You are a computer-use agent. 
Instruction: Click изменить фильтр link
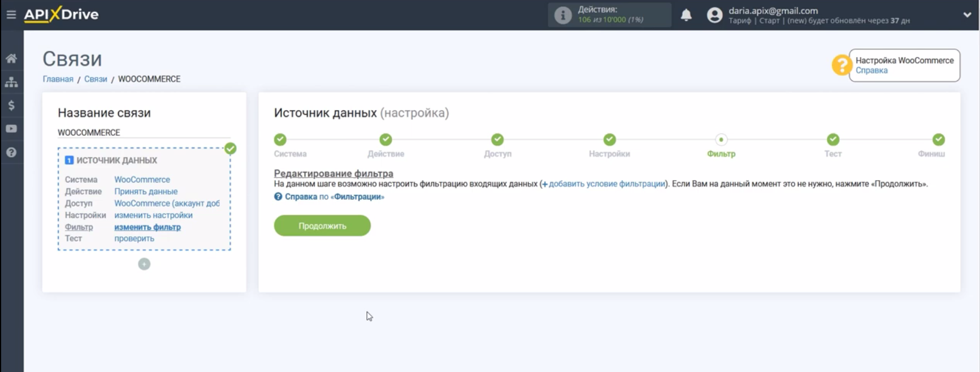pyautogui.click(x=148, y=227)
